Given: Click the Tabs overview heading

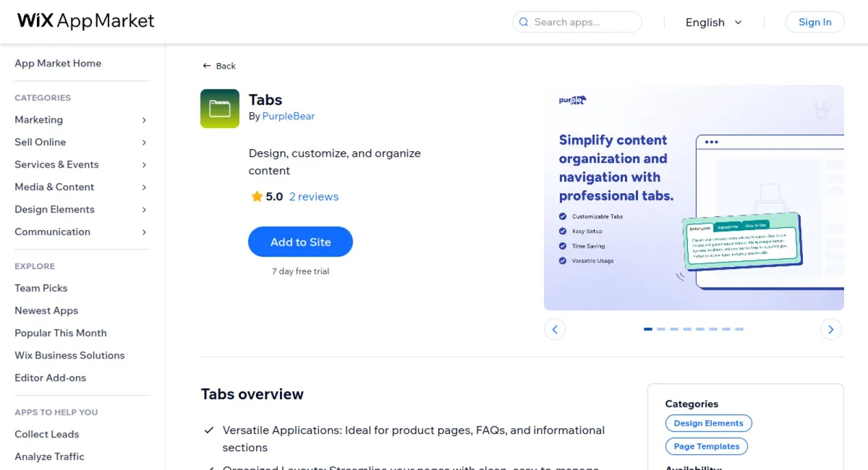Looking at the screenshot, I should tap(252, 394).
